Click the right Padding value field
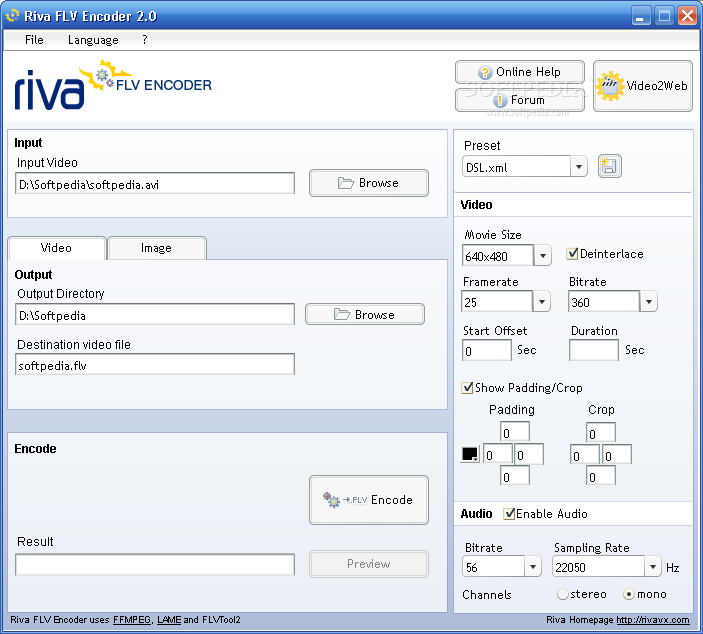Viewport: 703px width, 634px height. coord(529,454)
